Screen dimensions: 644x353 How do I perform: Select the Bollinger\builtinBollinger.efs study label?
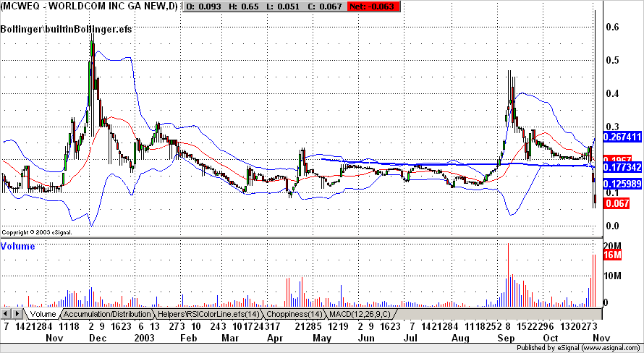pos(66,29)
